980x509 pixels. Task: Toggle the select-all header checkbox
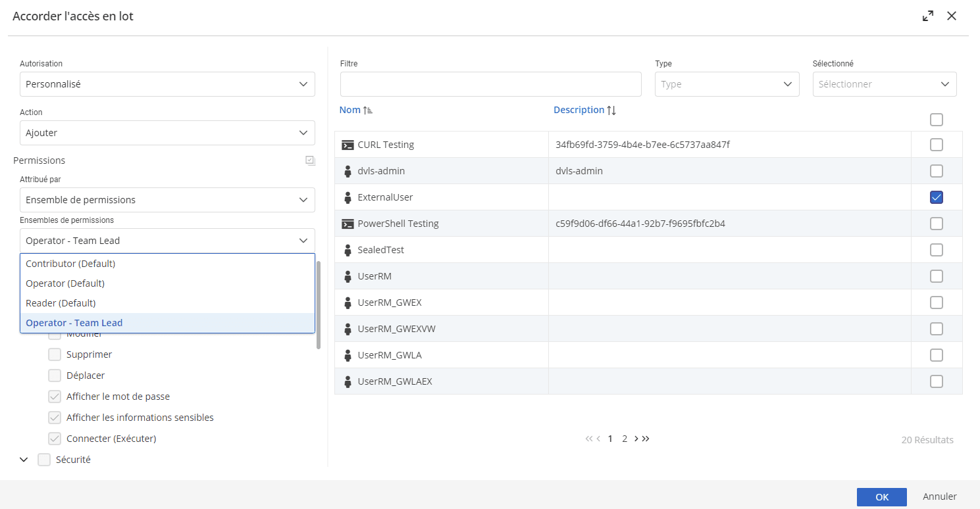click(x=936, y=120)
